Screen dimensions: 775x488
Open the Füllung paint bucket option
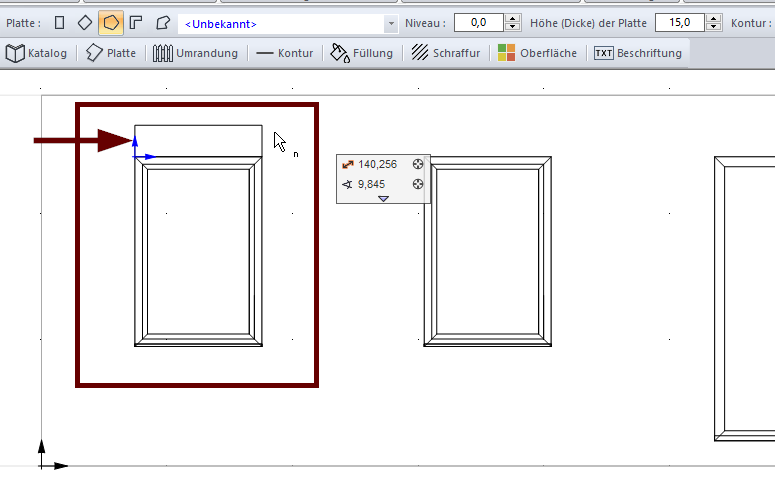coord(361,53)
